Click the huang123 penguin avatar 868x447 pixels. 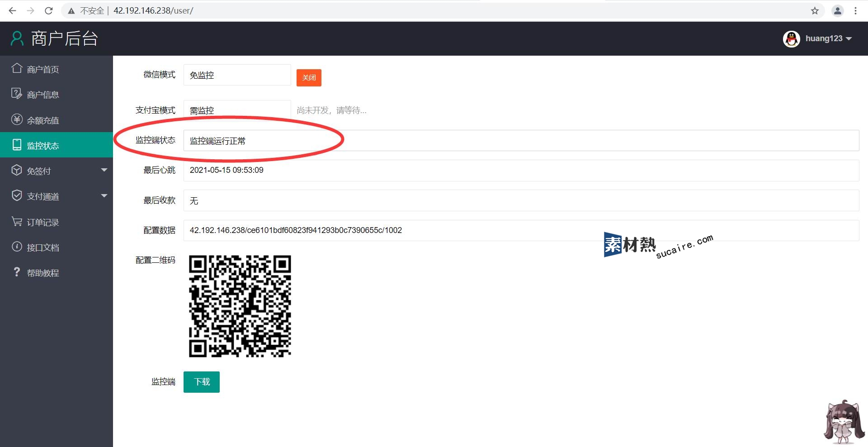792,39
